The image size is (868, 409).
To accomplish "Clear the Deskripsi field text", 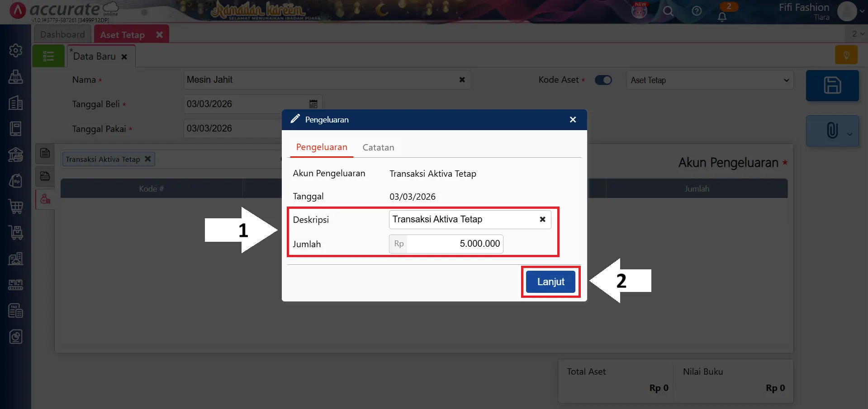I will 542,219.
